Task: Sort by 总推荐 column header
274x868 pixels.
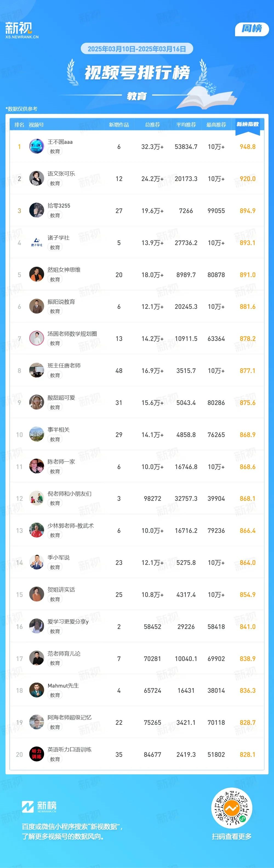Action: pyautogui.click(x=152, y=125)
